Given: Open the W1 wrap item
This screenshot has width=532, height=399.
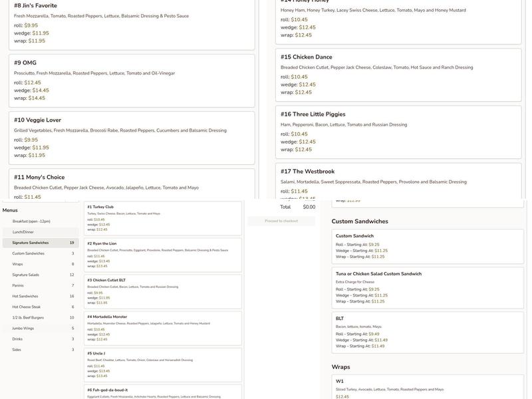Looking at the screenshot, I should pos(428,388).
